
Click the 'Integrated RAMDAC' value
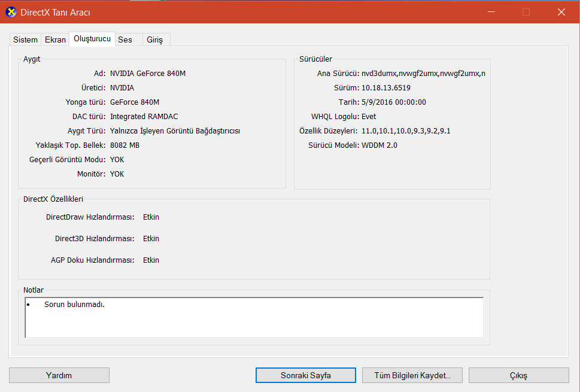tap(144, 117)
